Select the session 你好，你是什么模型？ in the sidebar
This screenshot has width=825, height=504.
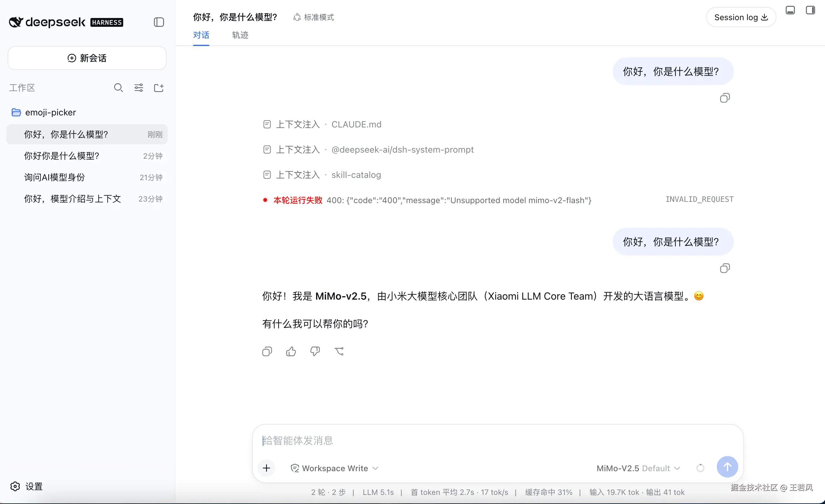tap(87, 134)
